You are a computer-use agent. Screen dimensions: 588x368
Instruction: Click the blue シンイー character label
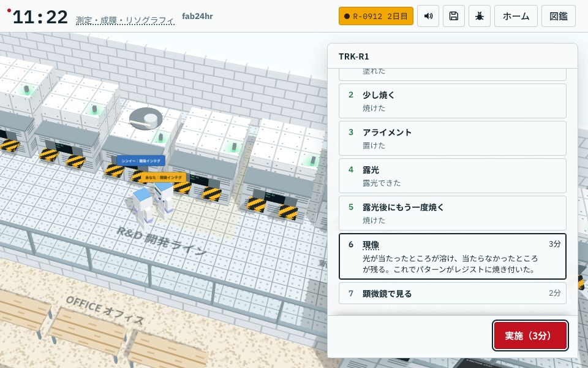click(x=141, y=161)
